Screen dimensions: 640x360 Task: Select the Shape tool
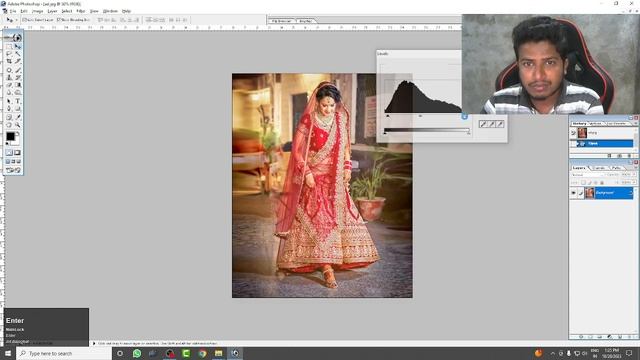click(18, 109)
